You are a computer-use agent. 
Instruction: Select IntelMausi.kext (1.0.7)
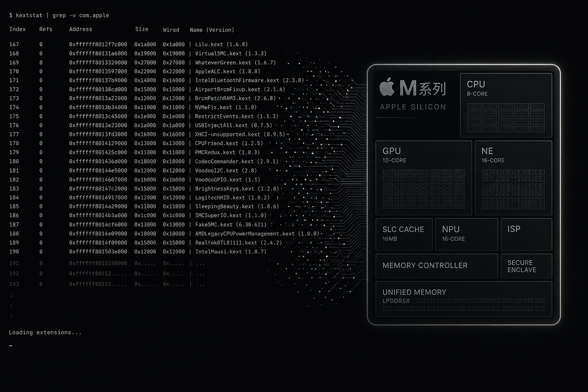tap(231, 252)
